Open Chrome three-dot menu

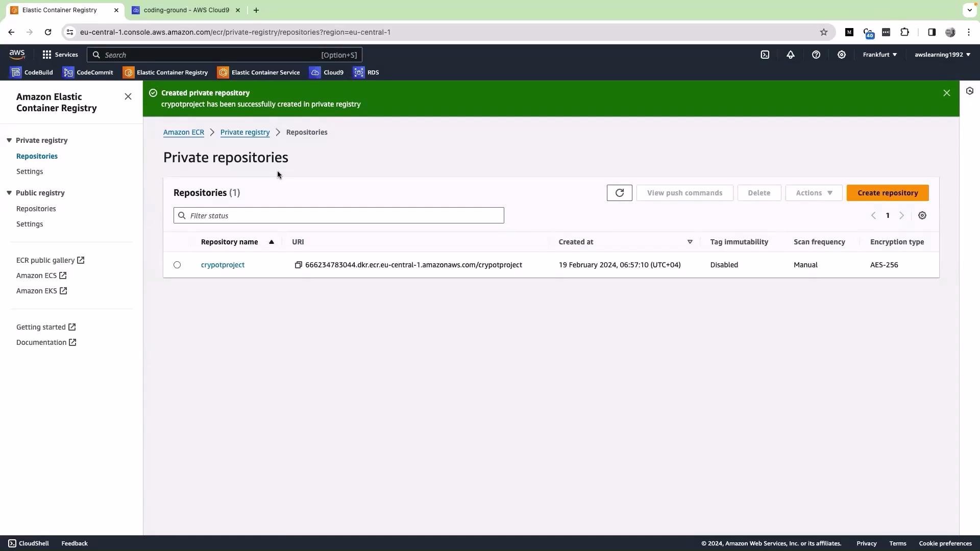pyautogui.click(x=968, y=32)
